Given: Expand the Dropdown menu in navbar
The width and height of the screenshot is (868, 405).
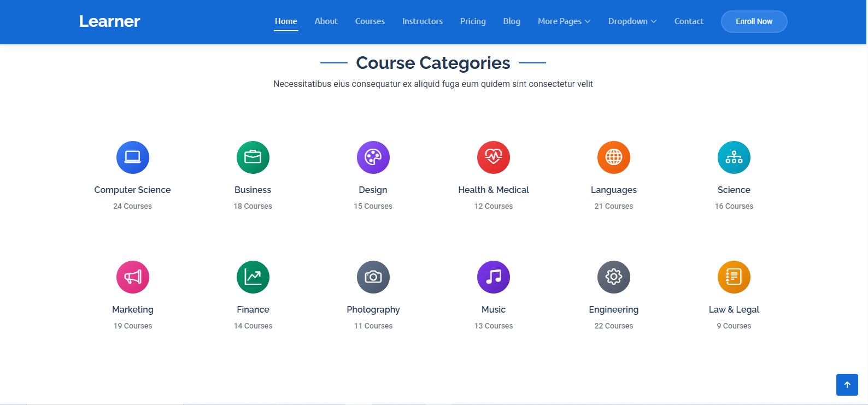Looking at the screenshot, I should click(632, 21).
